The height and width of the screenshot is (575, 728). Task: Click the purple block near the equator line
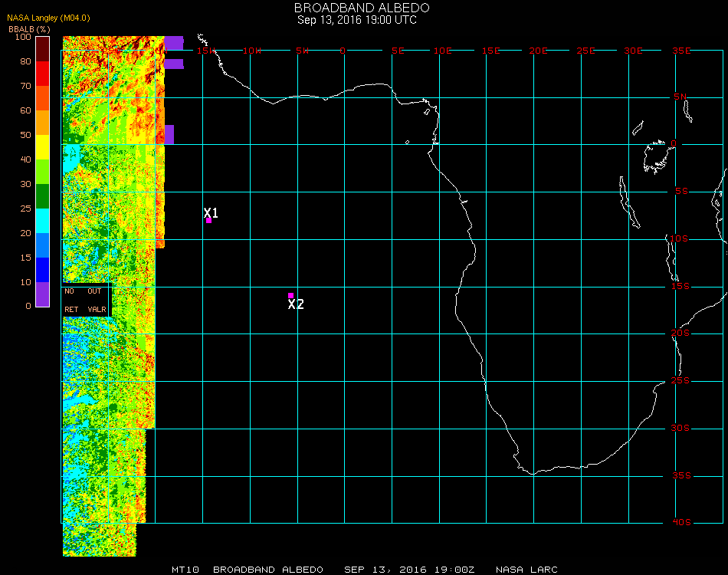(169, 134)
